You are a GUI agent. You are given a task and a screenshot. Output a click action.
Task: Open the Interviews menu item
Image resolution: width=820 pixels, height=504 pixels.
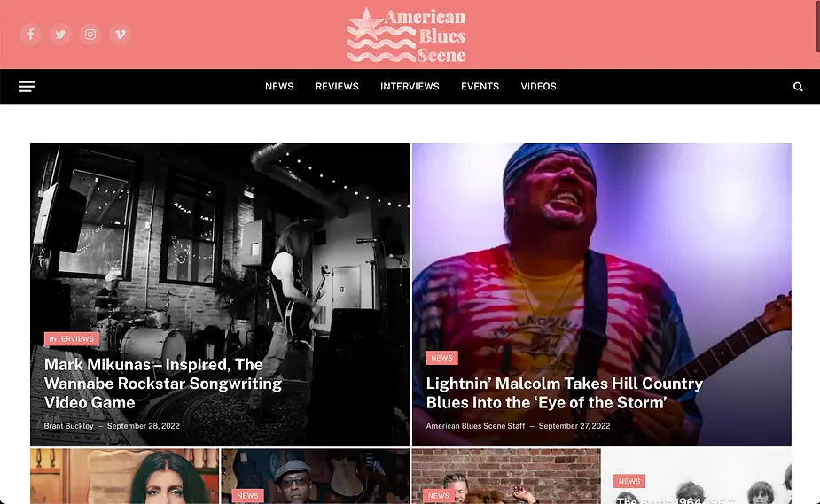click(410, 86)
